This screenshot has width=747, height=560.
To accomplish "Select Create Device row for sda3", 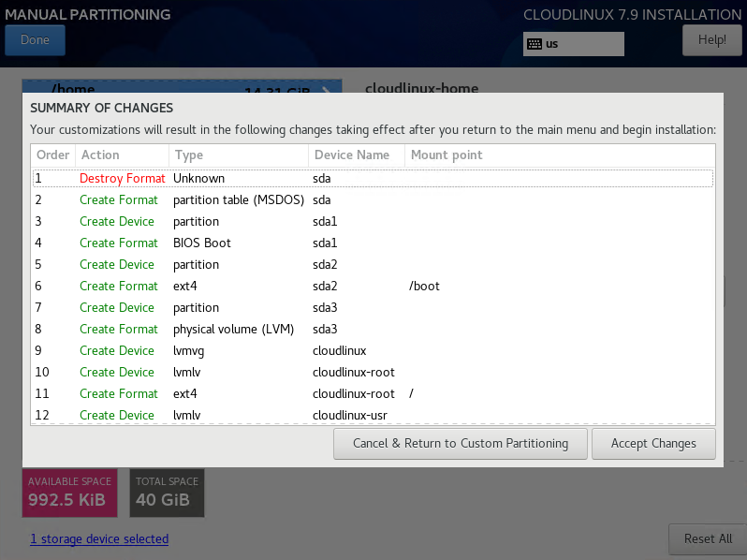I will pyautogui.click(x=373, y=307).
